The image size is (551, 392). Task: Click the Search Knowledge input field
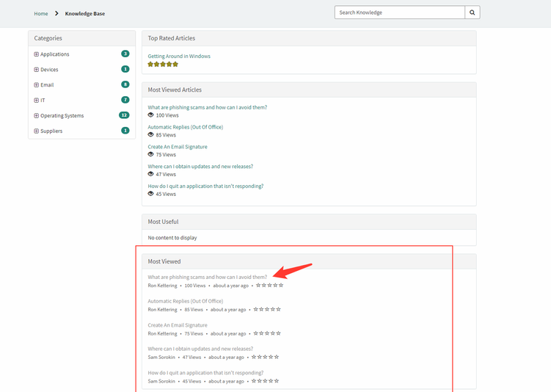[x=400, y=12]
